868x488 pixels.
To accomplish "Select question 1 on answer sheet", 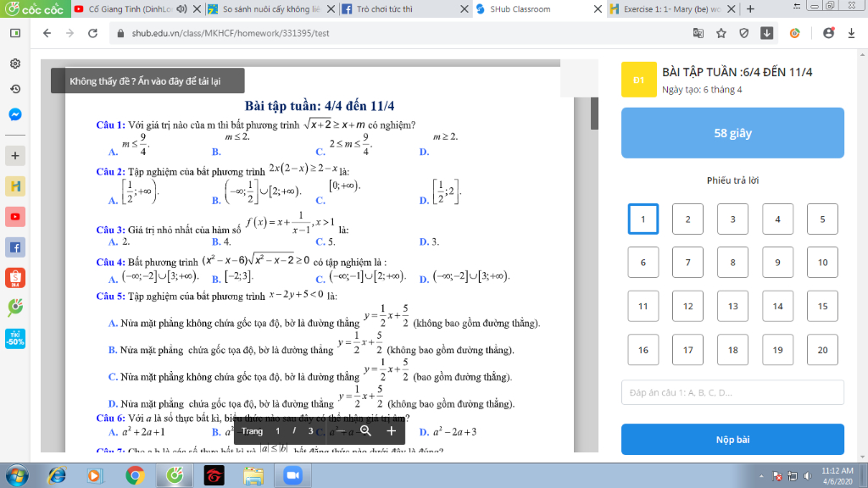I will pos(643,219).
